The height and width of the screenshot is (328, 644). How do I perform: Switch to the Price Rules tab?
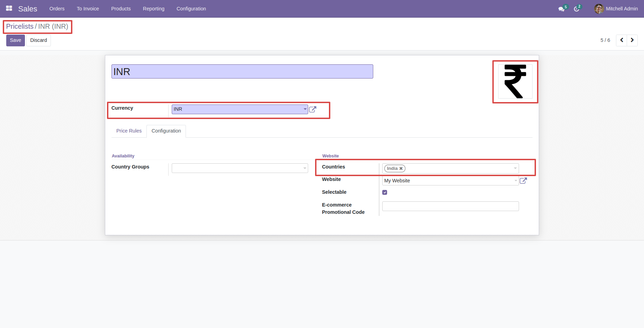tap(129, 131)
